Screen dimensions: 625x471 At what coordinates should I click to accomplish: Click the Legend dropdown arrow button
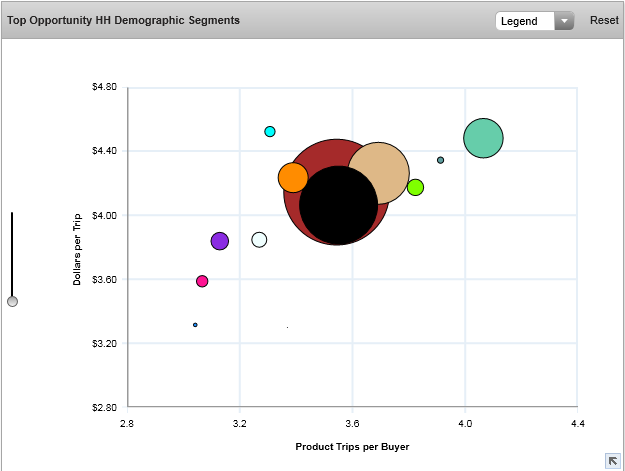[564, 21]
